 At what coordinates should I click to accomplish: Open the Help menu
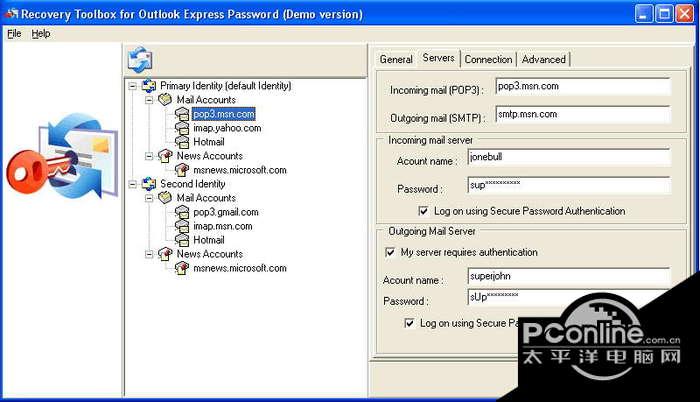coord(41,34)
